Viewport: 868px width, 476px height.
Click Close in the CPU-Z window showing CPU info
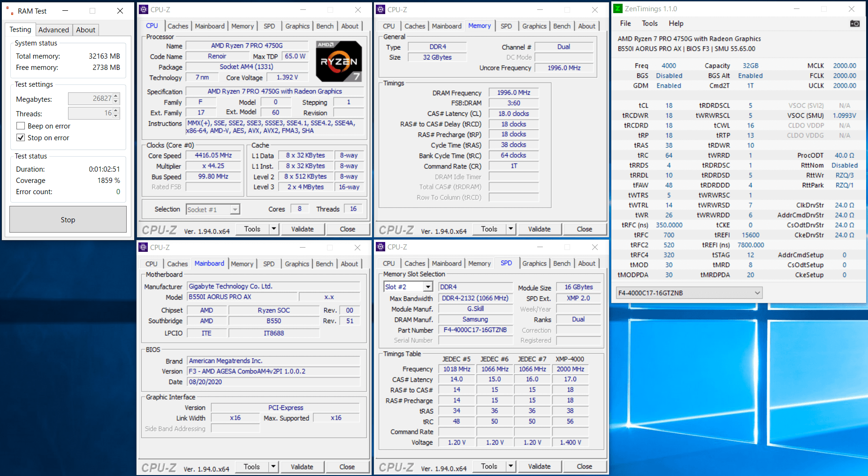point(348,229)
